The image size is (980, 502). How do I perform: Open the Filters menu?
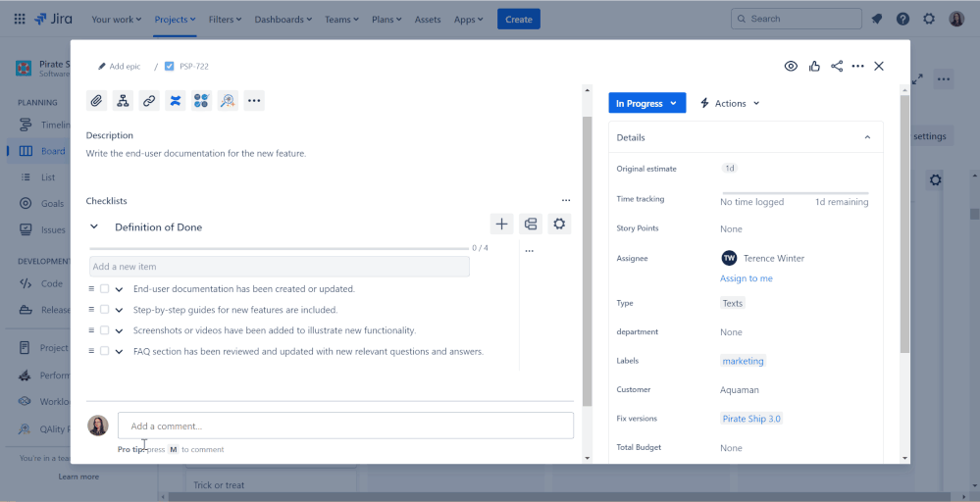[225, 20]
